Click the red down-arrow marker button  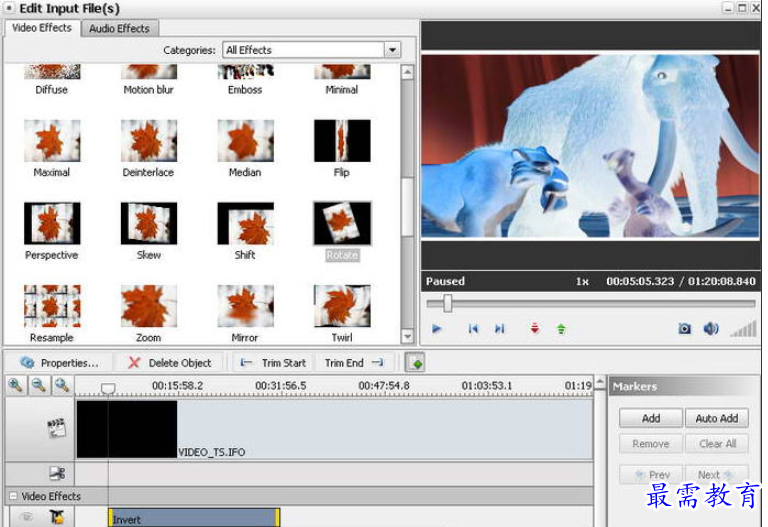(x=535, y=328)
